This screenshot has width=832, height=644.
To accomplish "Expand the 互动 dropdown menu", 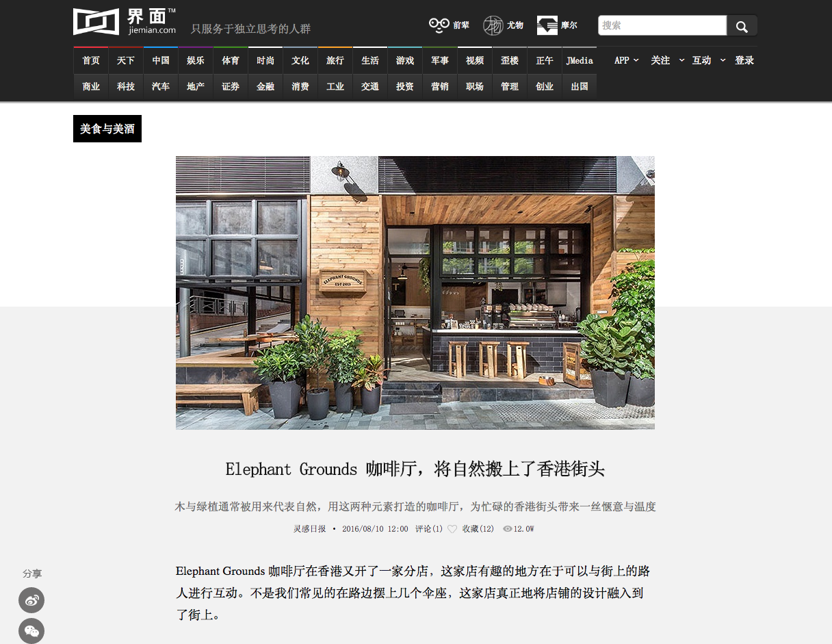I will coord(708,60).
